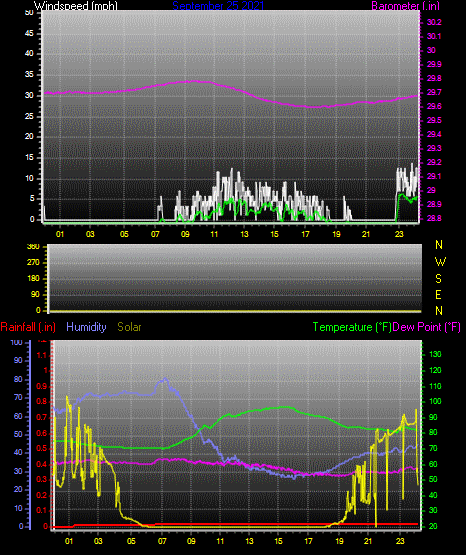This screenshot has height=555, width=466.
Task: Select hour 09 on windspeed chart time axis
Action: coord(185,234)
